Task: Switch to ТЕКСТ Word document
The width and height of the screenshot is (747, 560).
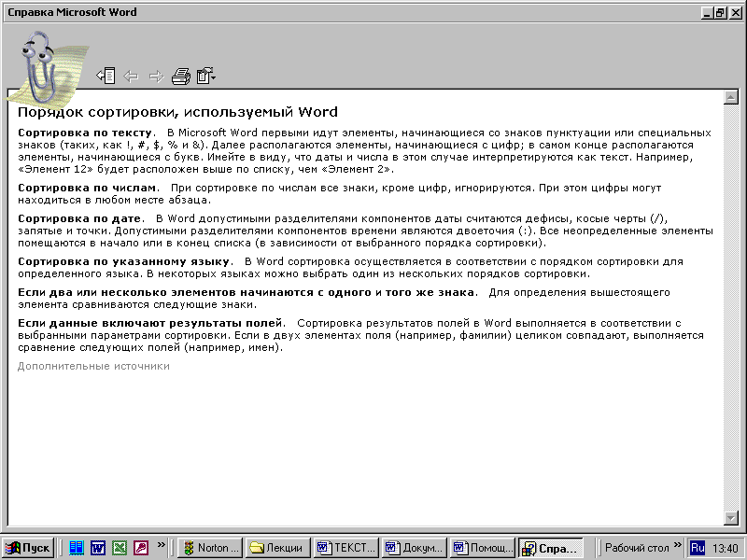Action: (346, 548)
